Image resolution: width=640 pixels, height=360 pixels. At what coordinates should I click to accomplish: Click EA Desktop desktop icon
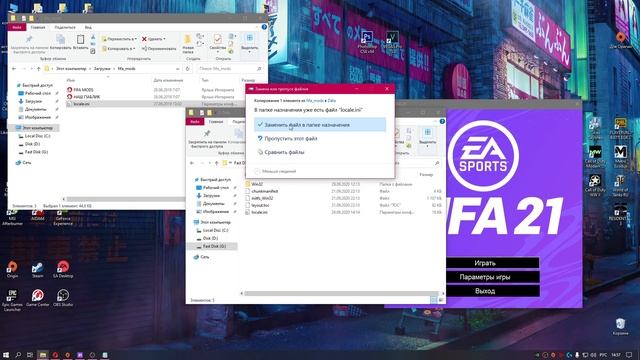click(63, 269)
